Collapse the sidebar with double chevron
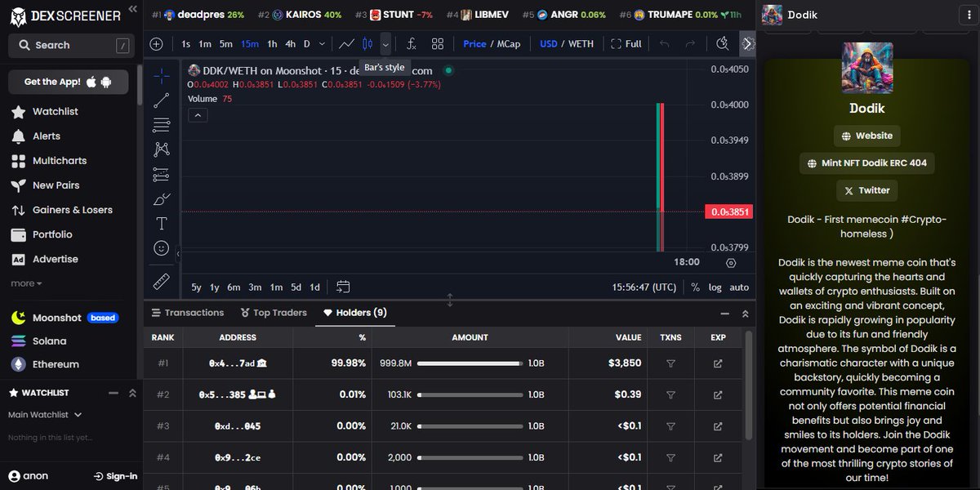This screenshot has height=490, width=980. (x=133, y=11)
